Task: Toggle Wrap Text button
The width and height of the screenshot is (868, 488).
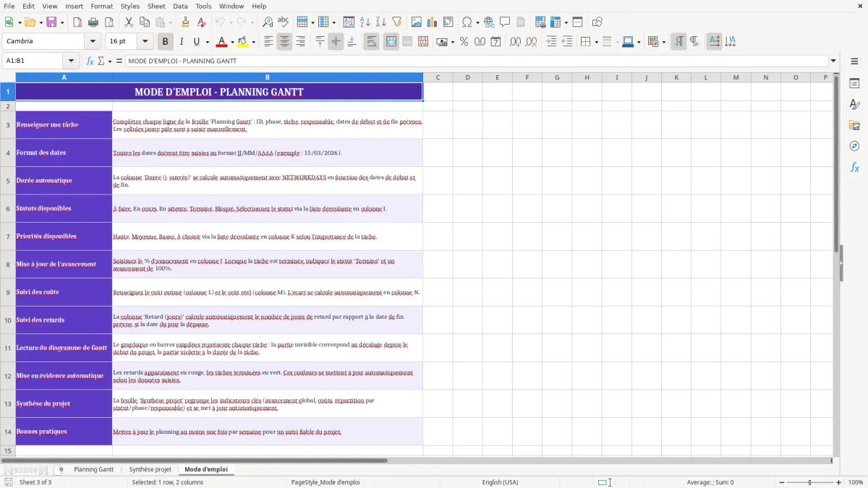Action: click(371, 42)
